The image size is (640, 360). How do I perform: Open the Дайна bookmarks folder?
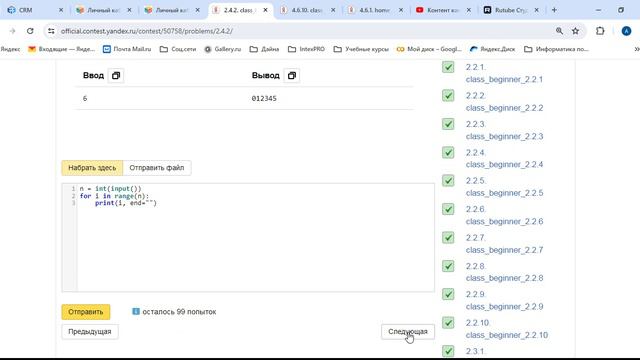tap(264, 49)
